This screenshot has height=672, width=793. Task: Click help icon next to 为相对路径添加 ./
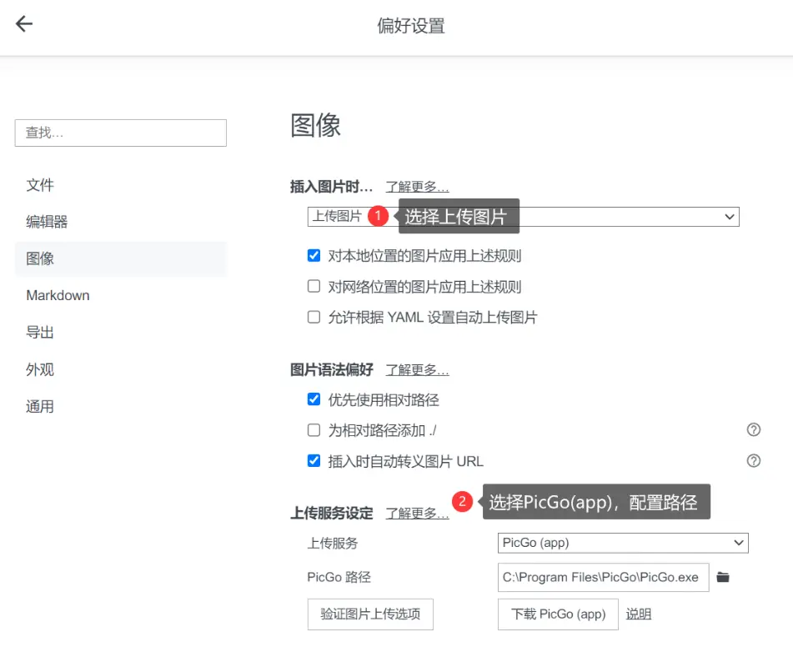tap(753, 430)
